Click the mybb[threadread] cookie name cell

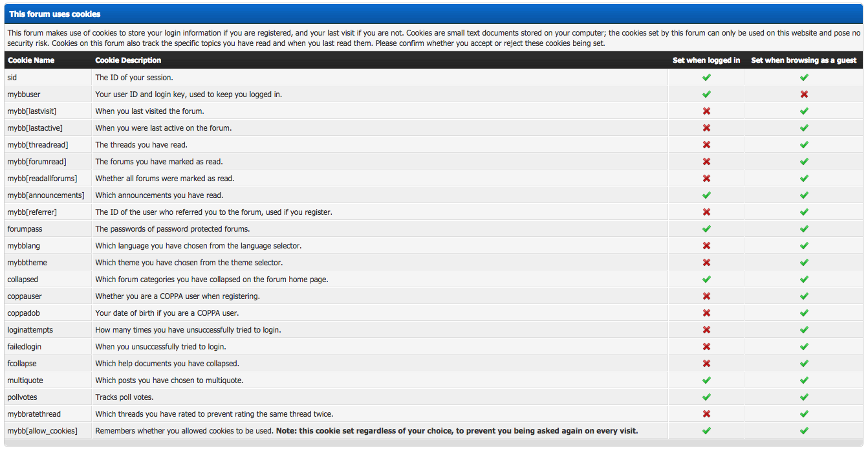click(x=38, y=145)
